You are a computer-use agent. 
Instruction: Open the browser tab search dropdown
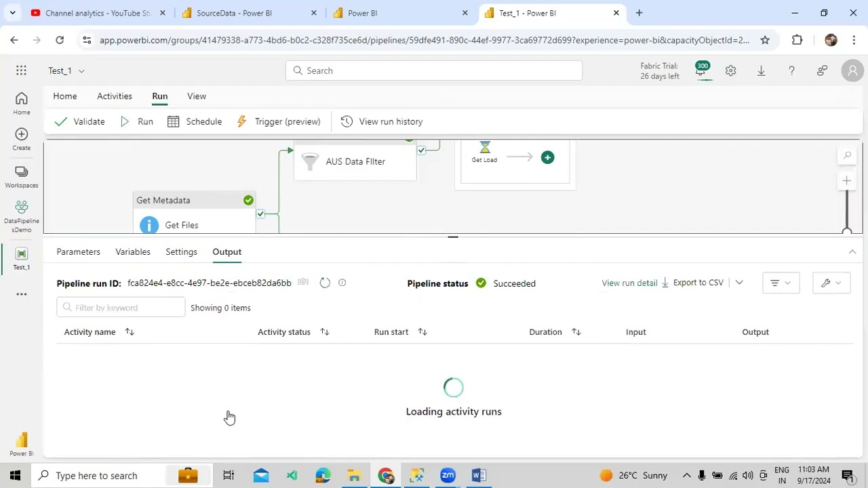pos(12,13)
